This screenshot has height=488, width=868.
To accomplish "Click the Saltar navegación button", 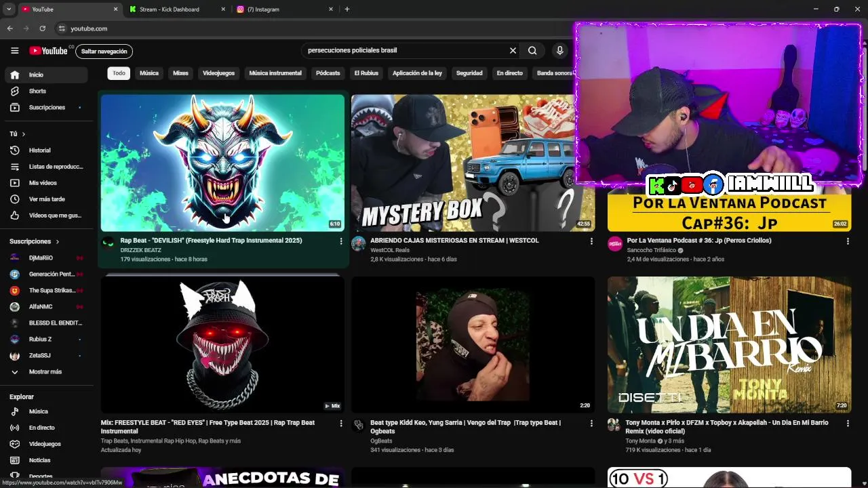I will 104,52.
